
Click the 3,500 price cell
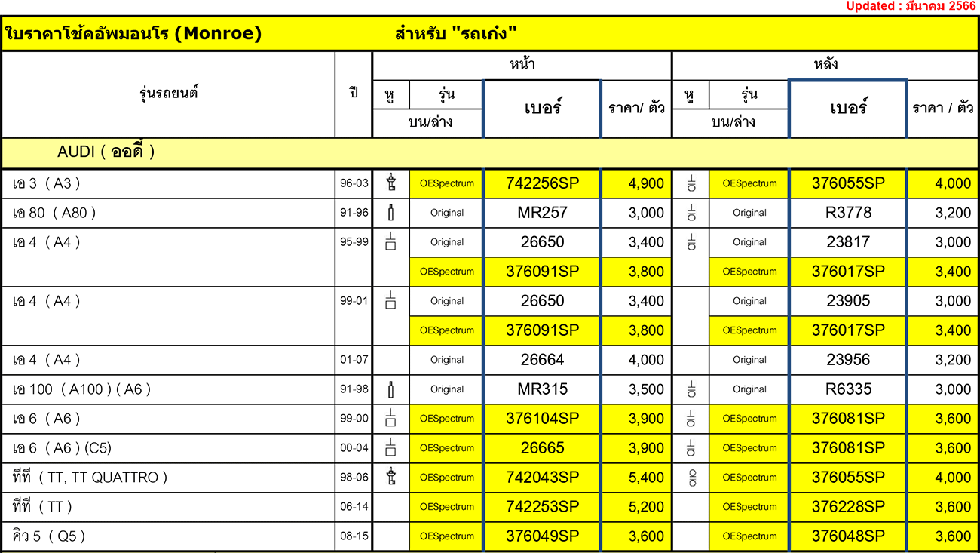[x=636, y=389]
